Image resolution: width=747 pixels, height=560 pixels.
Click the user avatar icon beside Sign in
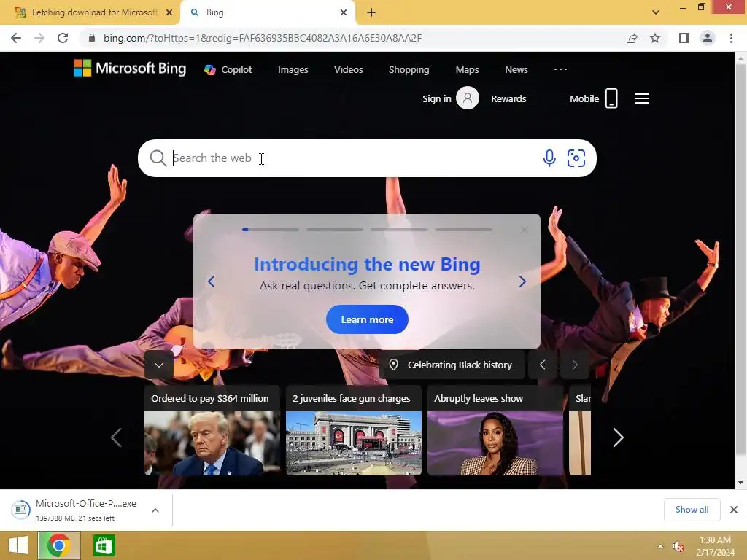click(x=468, y=98)
